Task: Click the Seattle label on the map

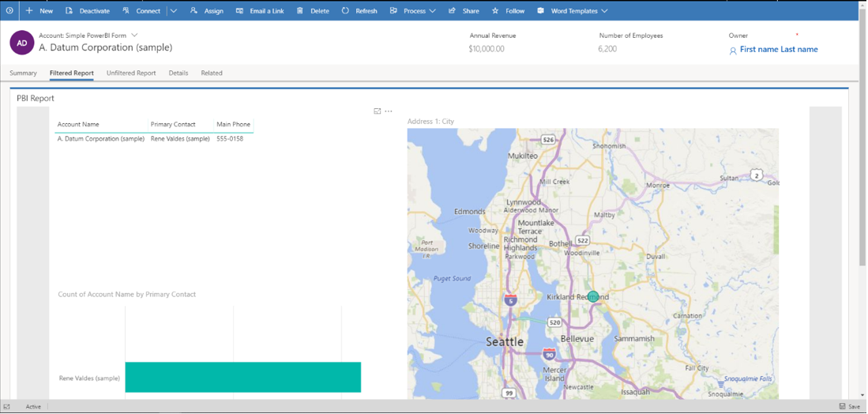Action: 505,342
